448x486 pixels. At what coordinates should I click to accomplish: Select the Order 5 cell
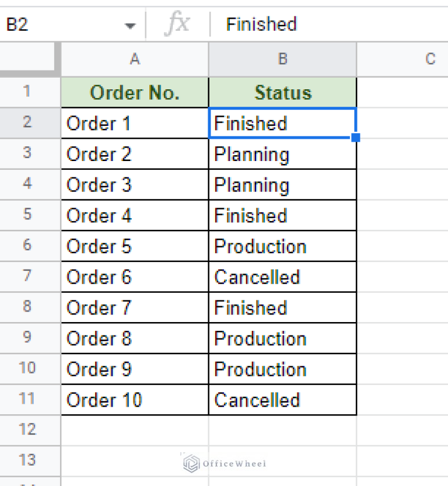(x=135, y=246)
